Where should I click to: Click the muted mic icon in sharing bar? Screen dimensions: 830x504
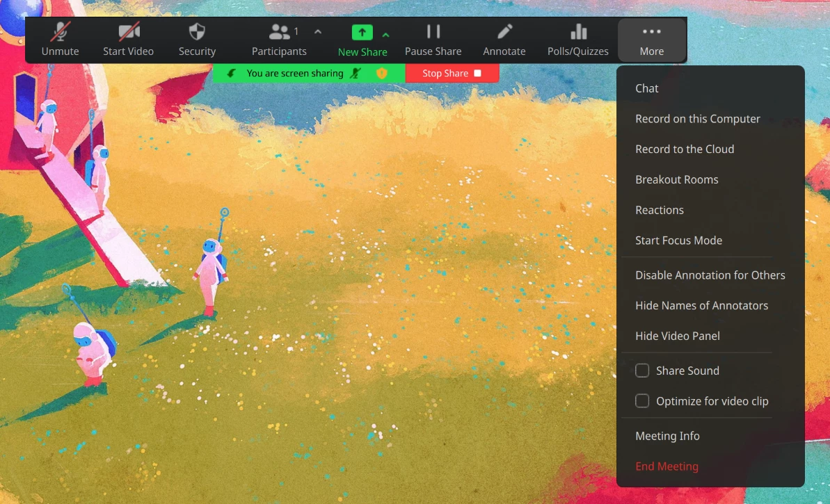click(x=356, y=73)
